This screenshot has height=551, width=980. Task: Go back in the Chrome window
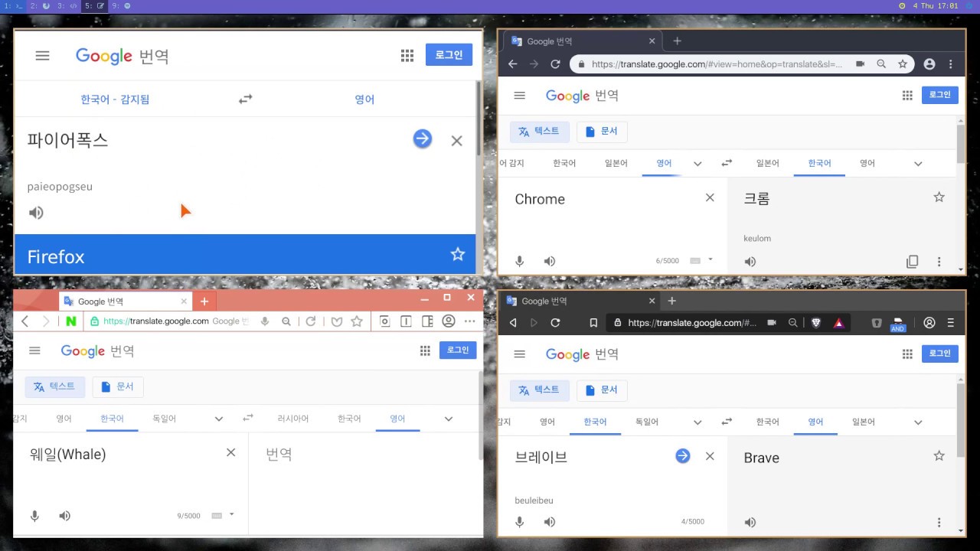pos(513,64)
